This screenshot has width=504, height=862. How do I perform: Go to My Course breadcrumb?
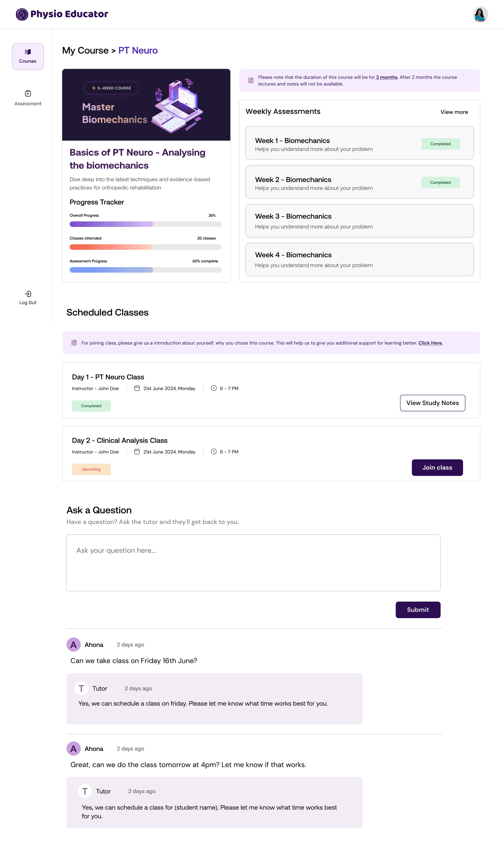tap(85, 51)
